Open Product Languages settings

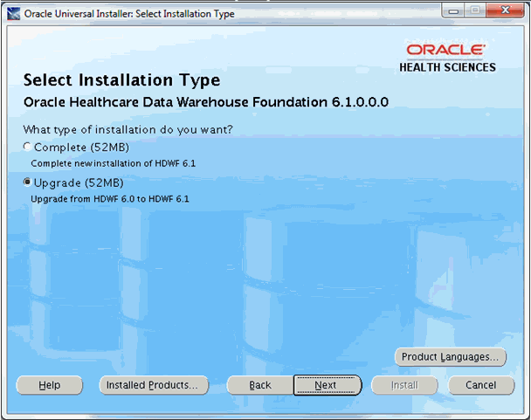451,356
